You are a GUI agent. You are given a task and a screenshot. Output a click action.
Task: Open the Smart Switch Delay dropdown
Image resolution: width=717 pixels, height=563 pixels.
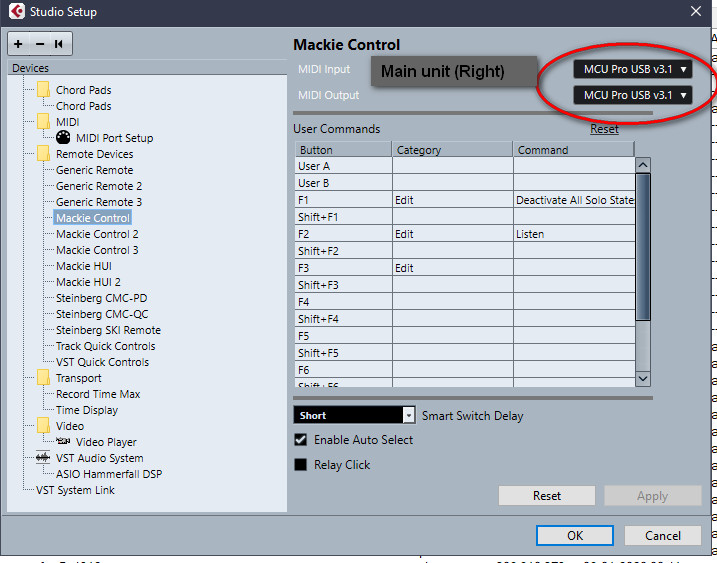[x=354, y=415]
